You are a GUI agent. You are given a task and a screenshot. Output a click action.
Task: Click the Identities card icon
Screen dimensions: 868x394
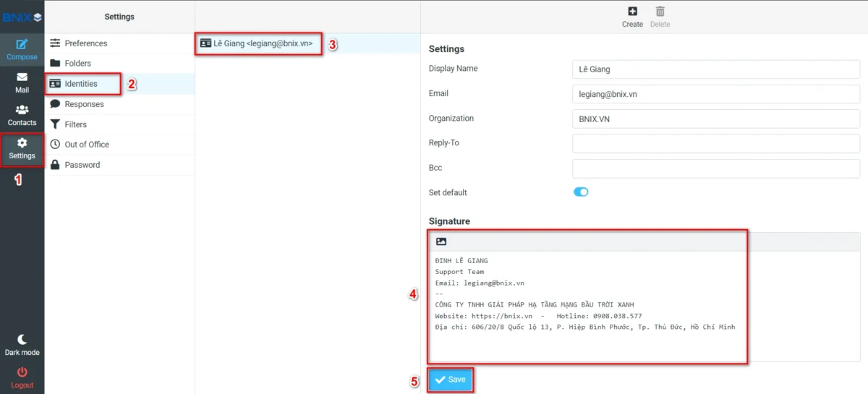pos(55,84)
